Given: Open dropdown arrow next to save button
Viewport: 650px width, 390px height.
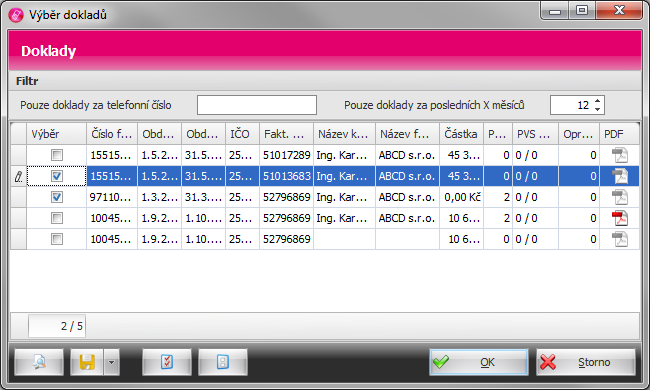Looking at the screenshot, I should [x=112, y=362].
